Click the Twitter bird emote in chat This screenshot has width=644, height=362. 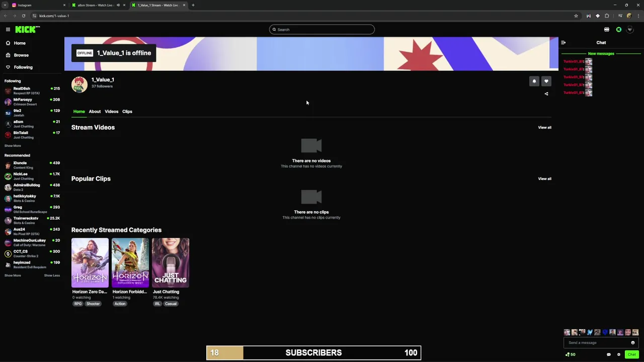coord(590,332)
